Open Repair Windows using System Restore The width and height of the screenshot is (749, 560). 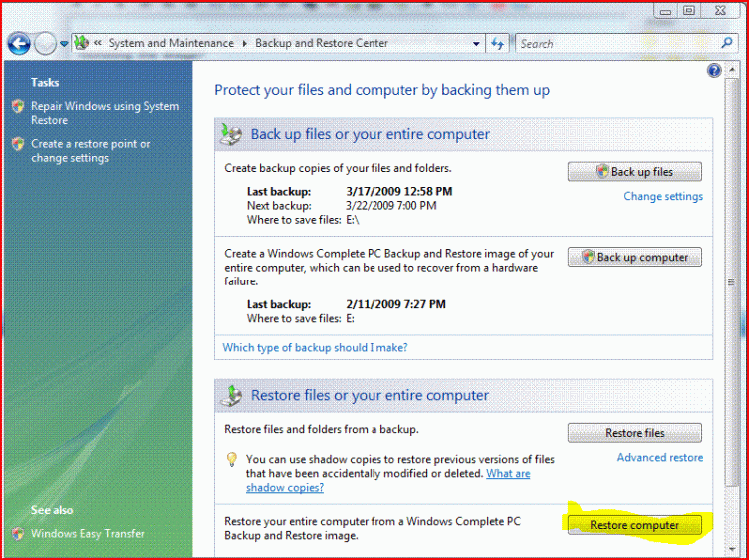click(x=105, y=113)
